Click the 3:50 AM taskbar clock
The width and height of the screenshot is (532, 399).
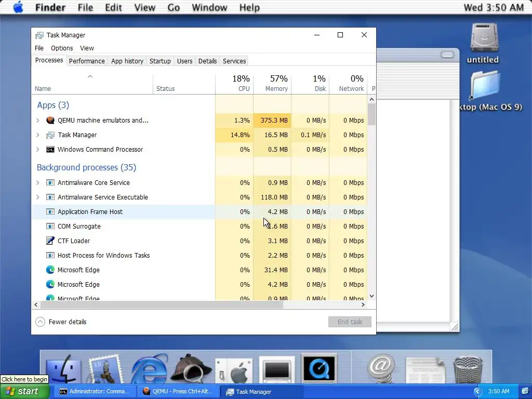pyautogui.click(x=498, y=392)
